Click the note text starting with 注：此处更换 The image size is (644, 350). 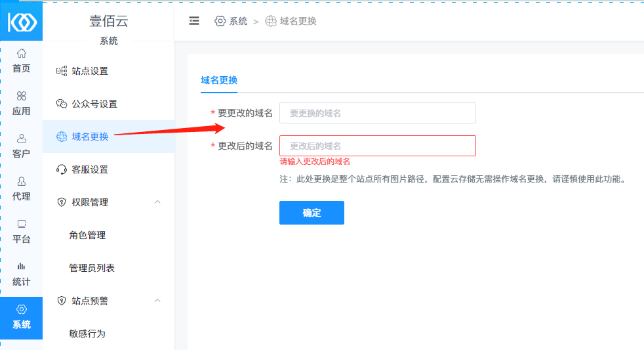coord(453,179)
